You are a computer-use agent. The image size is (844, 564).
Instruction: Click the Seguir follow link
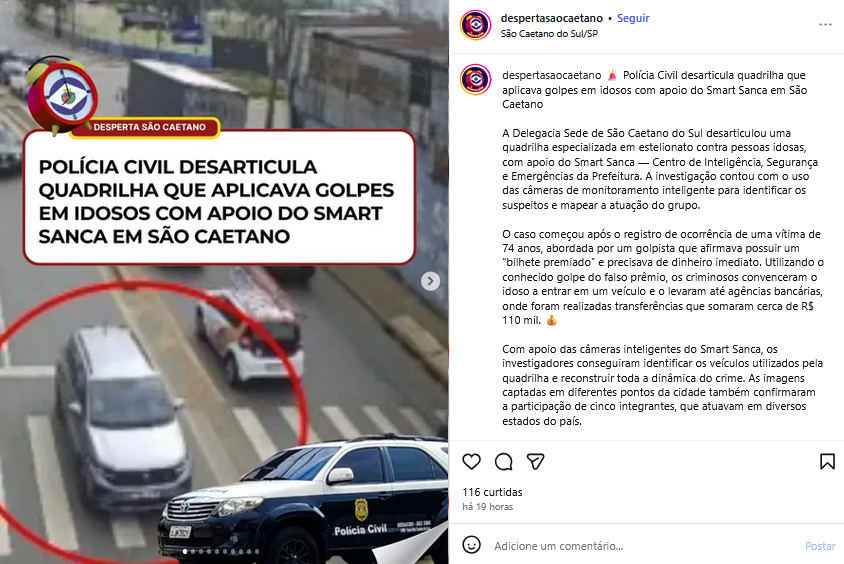633,18
